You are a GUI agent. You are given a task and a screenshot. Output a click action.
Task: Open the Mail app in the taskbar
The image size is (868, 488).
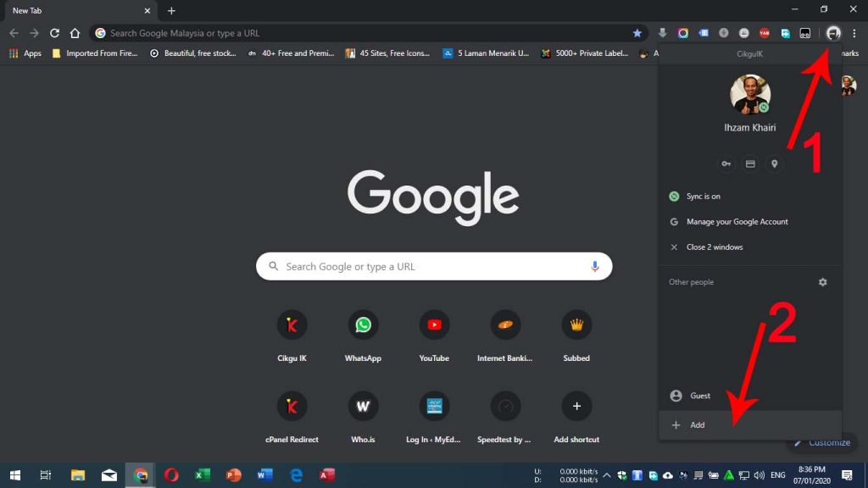point(109,474)
